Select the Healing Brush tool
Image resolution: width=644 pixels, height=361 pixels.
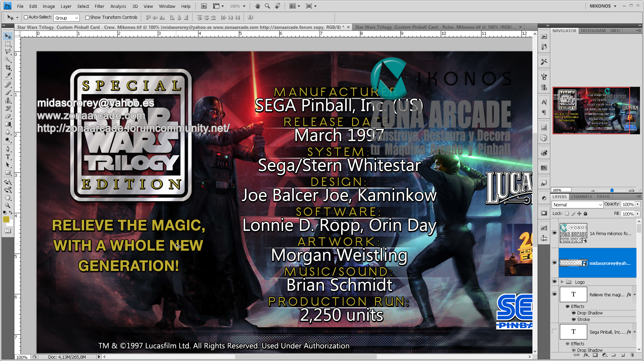(x=8, y=85)
